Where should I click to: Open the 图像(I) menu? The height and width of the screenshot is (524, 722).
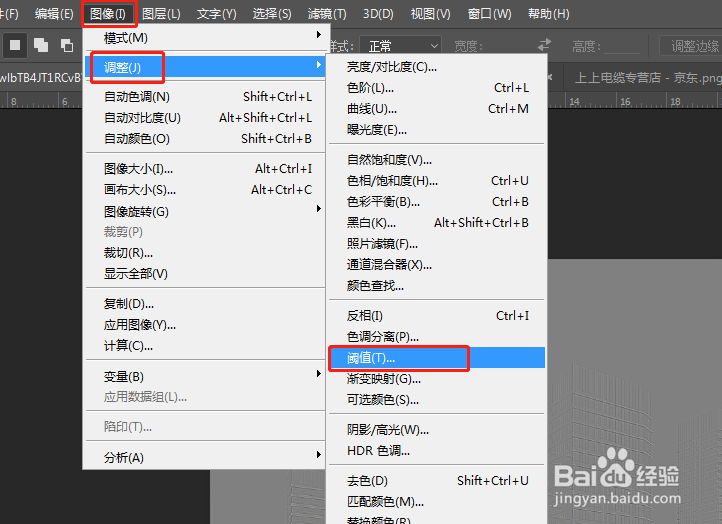click(108, 14)
